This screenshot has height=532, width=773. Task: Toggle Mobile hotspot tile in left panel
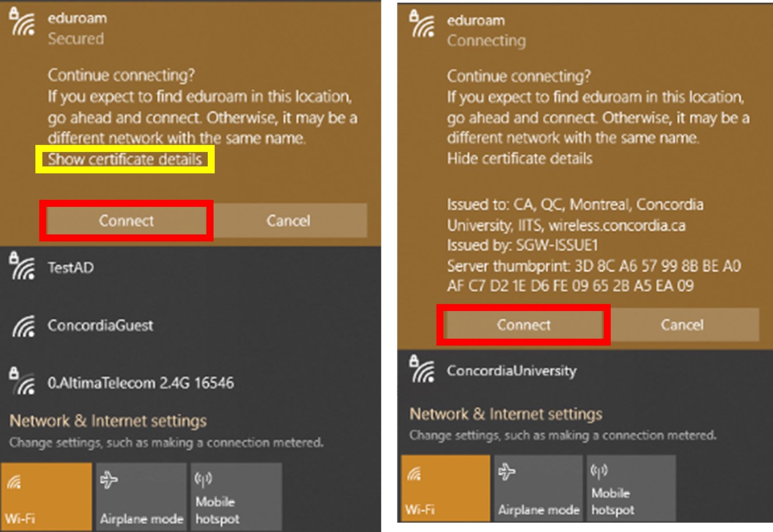coord(236,497)
